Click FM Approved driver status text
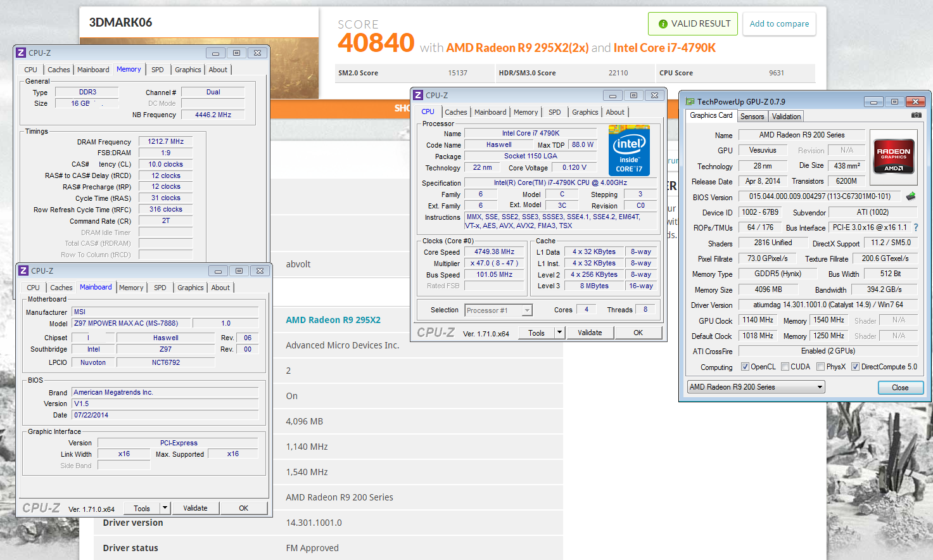The width and height of the screenshot is (933, 560). pos(312,548)
